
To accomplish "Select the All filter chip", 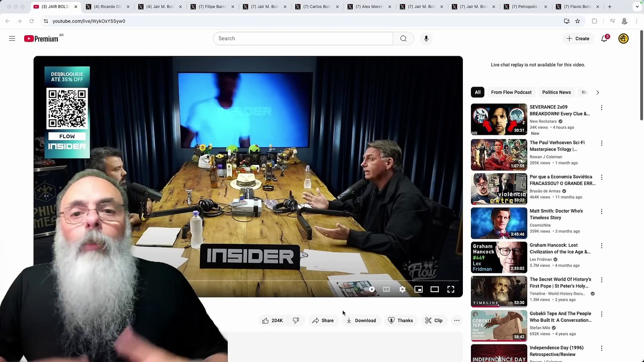I will tap(477, 93).
